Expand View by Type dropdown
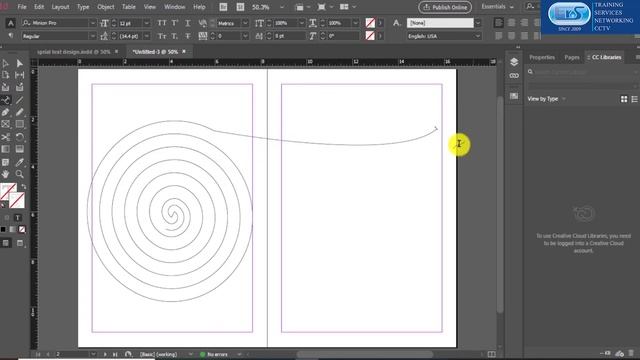Viewport: 640px width, 360px height. click(547, 99)
